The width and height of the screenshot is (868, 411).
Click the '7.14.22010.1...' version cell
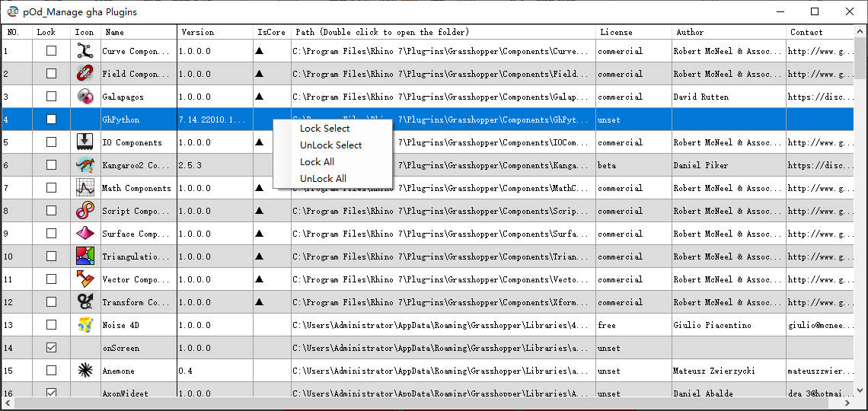click(215, 119)
